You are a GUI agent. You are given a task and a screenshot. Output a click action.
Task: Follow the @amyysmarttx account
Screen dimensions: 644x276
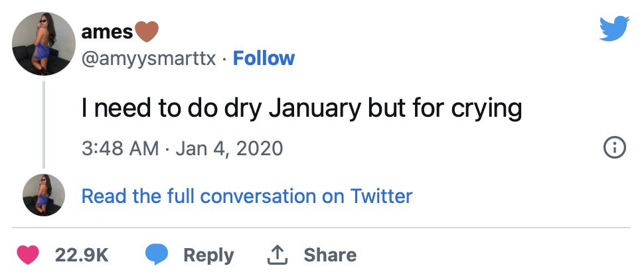(264, 59)
